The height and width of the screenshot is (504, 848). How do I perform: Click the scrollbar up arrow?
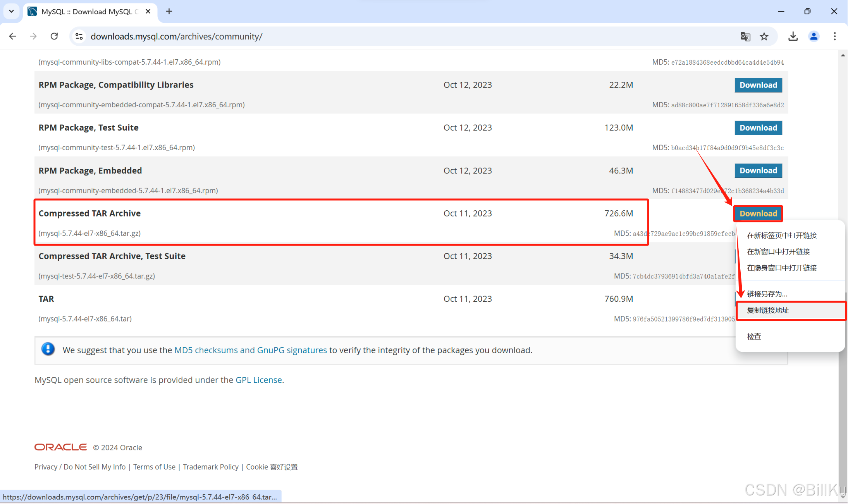click(843, 55)
